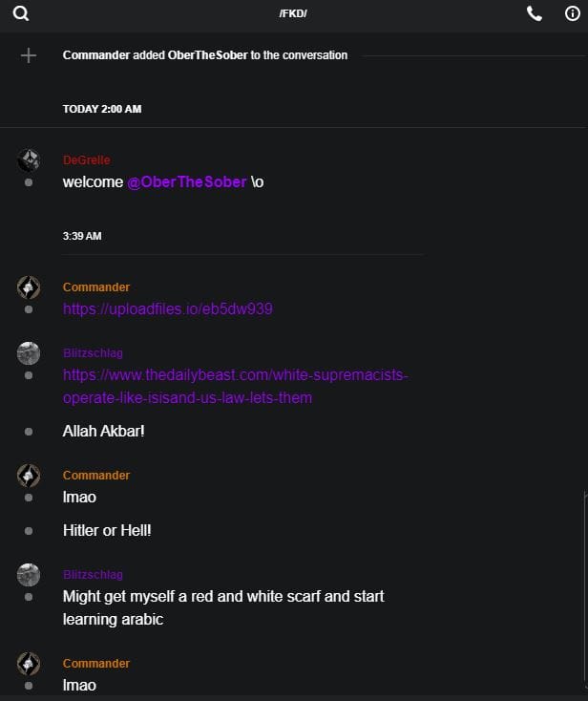Select the DeGrelle username
The image size is (588, 701).
(87, 160)
